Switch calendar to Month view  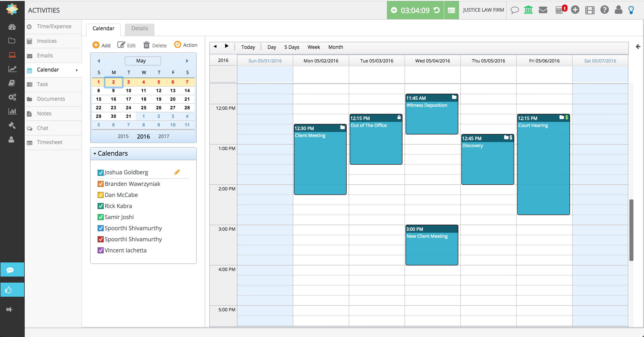click(335, 47)
